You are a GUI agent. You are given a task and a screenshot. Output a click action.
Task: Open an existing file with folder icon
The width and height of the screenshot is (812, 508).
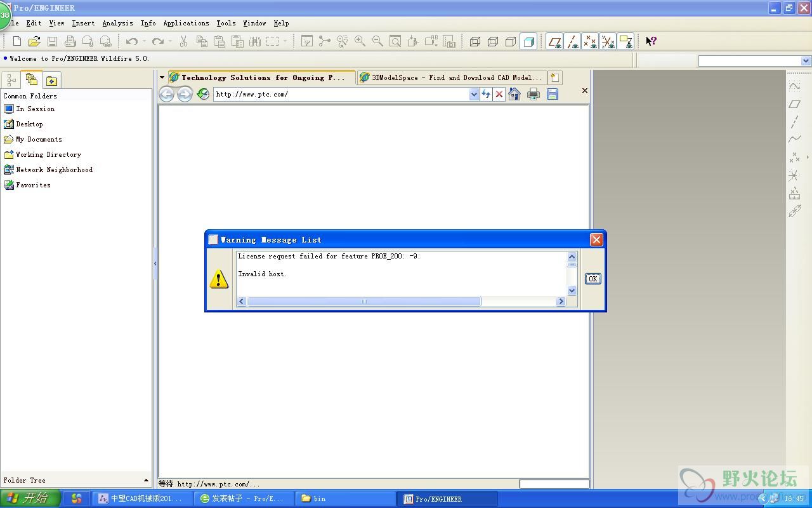(x=34, y=41)
